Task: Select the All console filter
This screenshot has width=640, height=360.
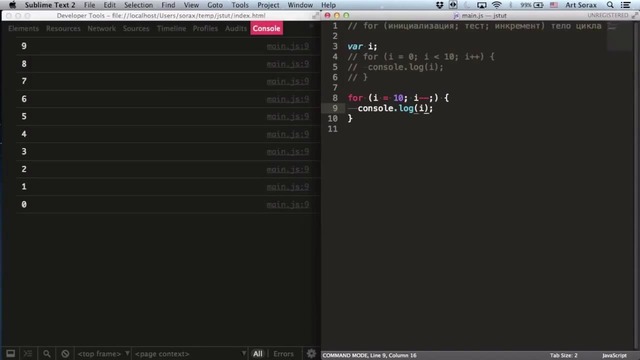Action: (258, 354)
